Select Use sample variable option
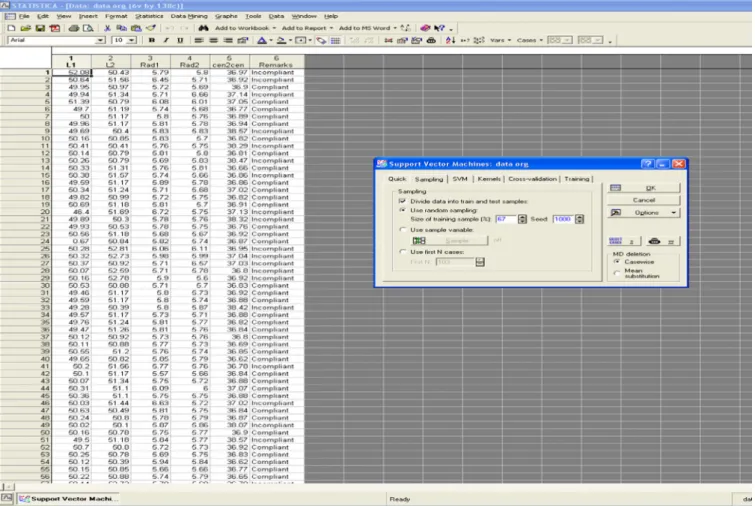 403,230
